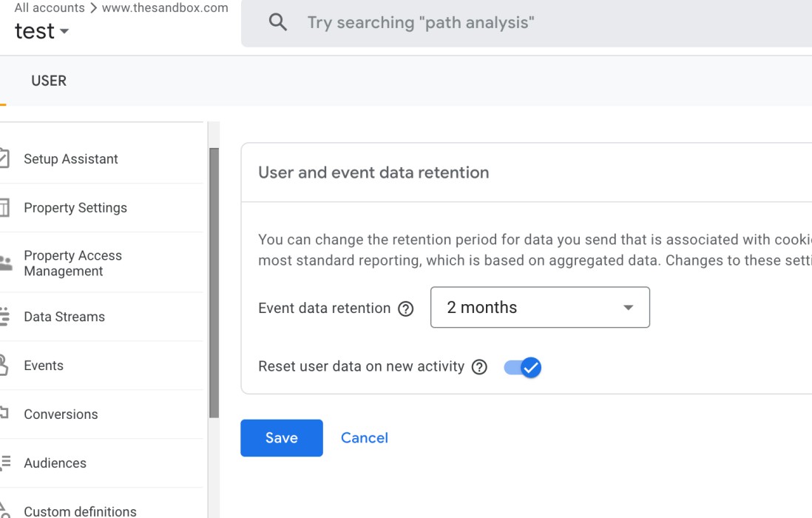Click the Property Settings icon
This screenshot has width=812, height=518.
4,208
